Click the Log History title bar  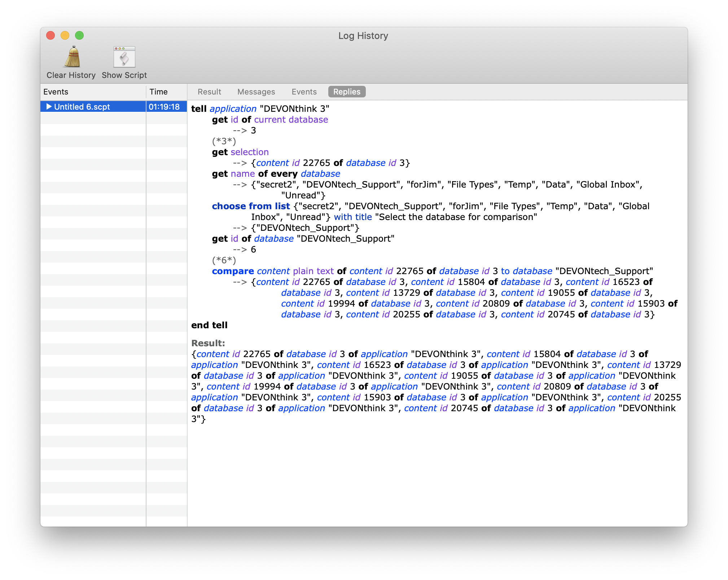pos(363,36)
